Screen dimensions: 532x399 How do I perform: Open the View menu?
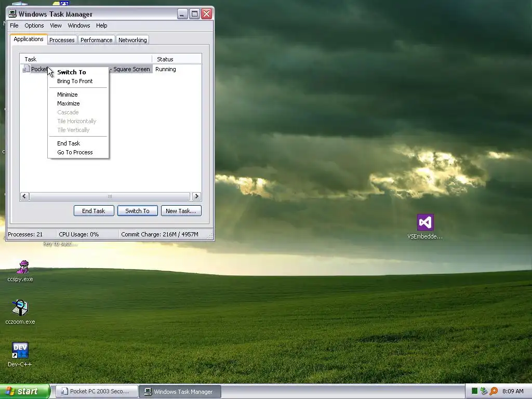tap(56, 25)
